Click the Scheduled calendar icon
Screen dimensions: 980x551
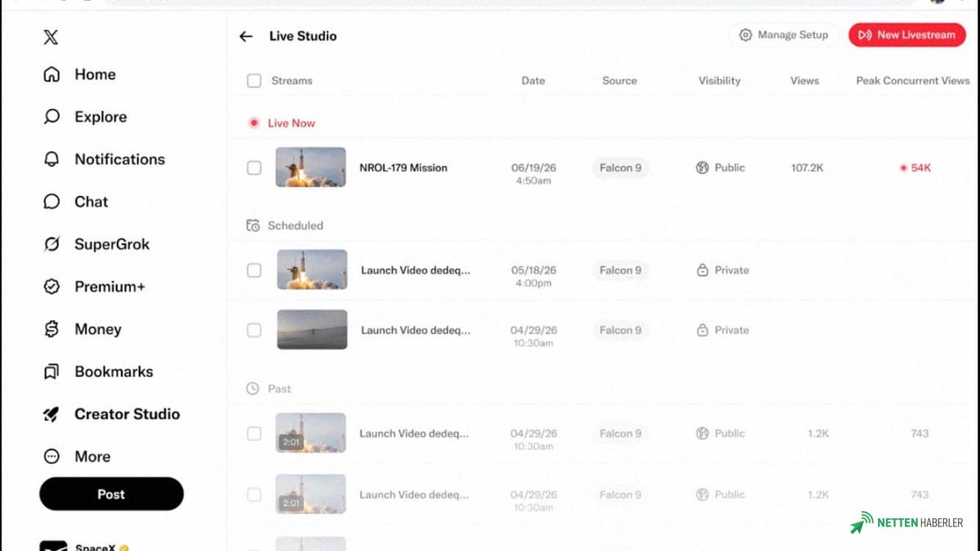click(253, 225)
